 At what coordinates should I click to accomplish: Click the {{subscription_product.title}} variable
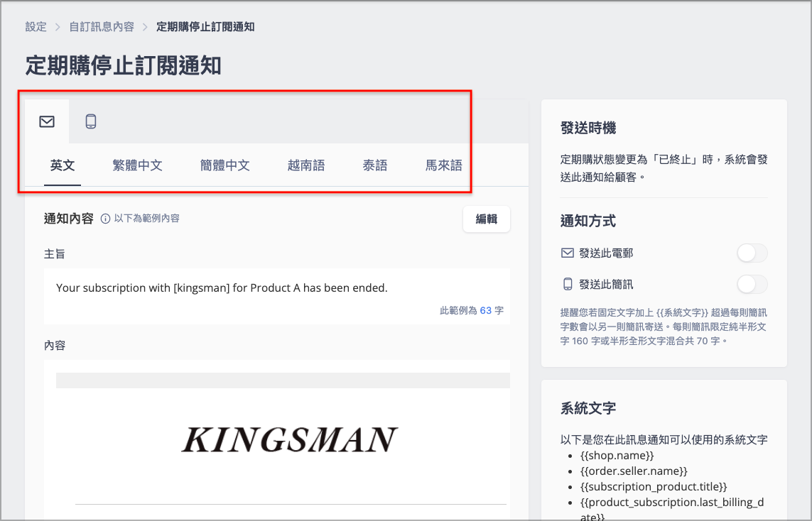[x=654, y=486]
